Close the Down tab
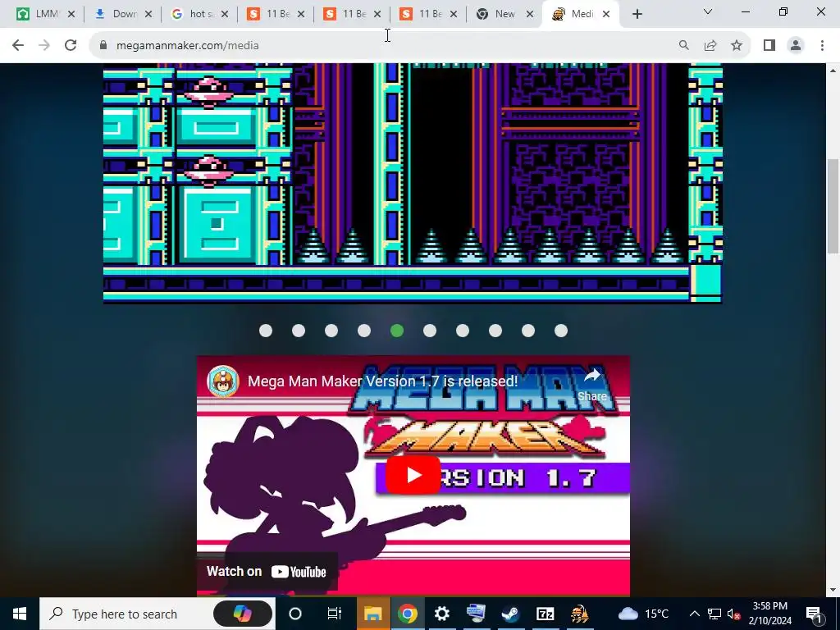 [148, 15]
